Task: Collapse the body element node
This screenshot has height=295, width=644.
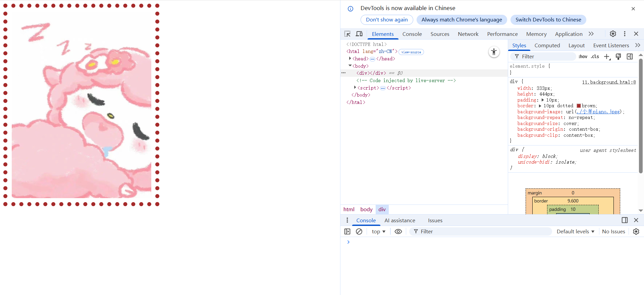Action: [350, 66]
